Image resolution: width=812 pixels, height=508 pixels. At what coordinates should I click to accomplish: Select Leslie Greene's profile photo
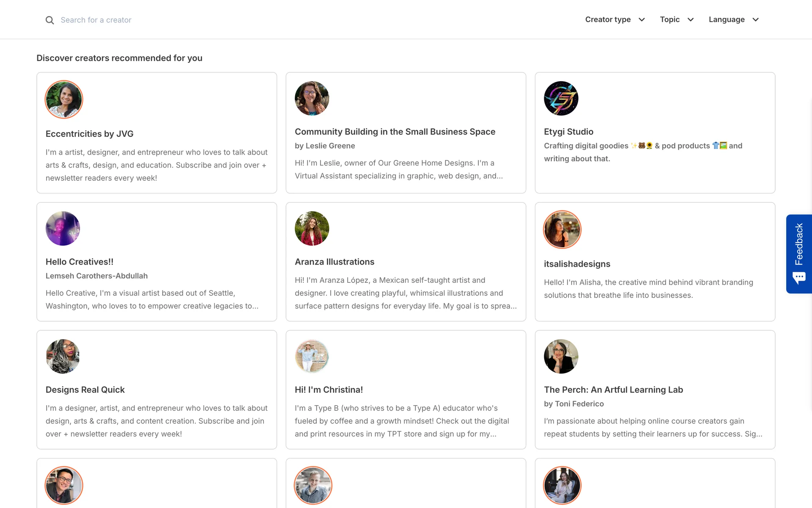tap(312, 98)
